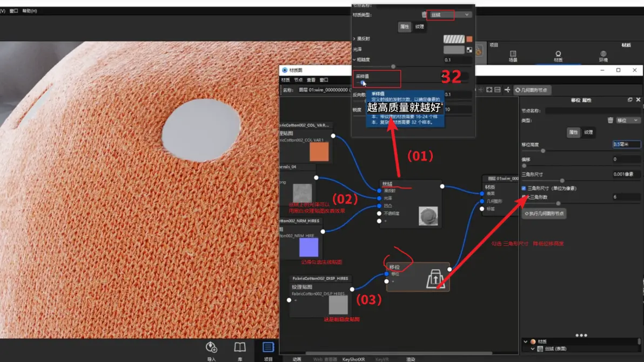Open the 移位 type dropdown
This screenshot has width=644, height=362.
click(x=628, y=120)
